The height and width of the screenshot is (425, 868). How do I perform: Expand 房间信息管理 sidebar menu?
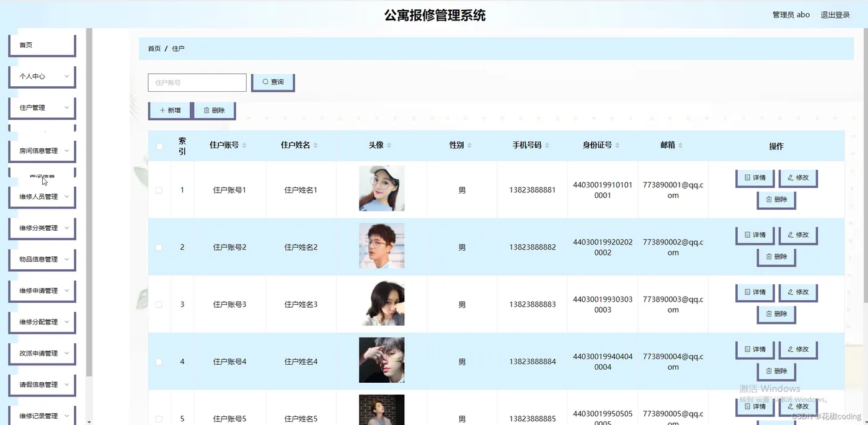pyautogui.click(x=42, y=151)
